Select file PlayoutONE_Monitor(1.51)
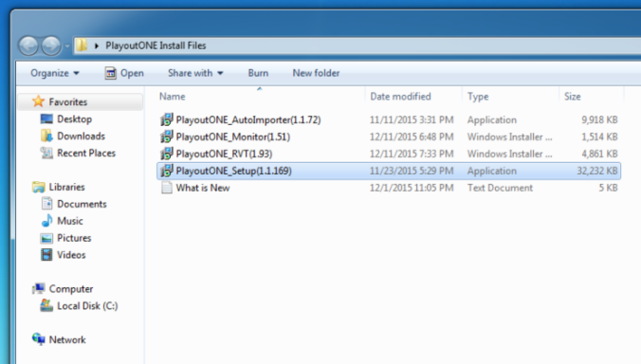This screenshot has width=641, height=364. tap(233, 136)
